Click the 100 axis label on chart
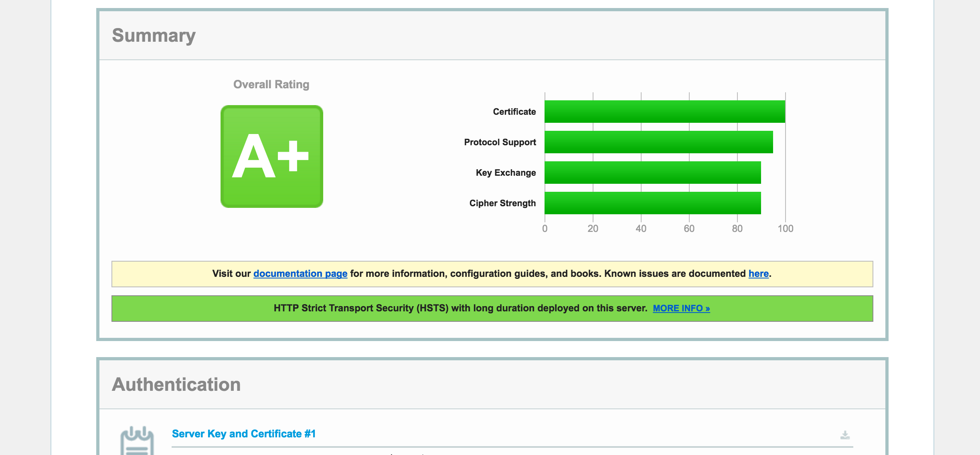Image resolution: width=980 pixels, height=455 pixels. tap(785, 229)
